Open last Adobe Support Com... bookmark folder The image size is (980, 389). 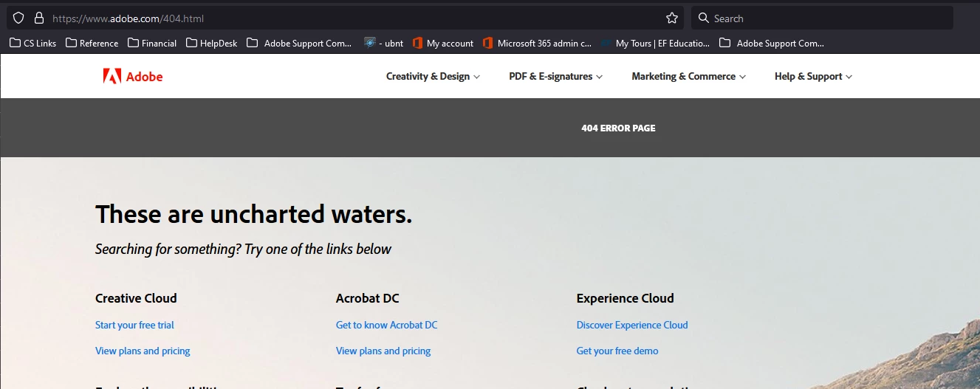click(x=772, y=43)
